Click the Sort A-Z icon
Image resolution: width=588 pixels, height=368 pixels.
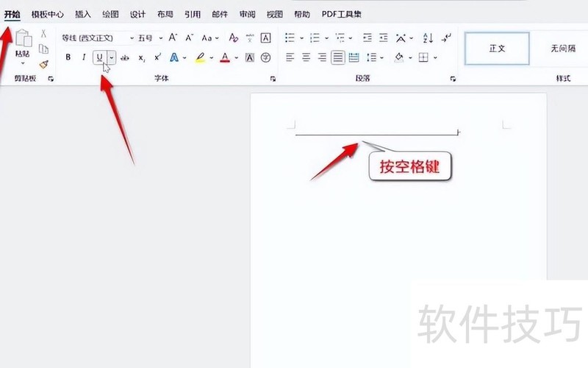coord(428,38)
